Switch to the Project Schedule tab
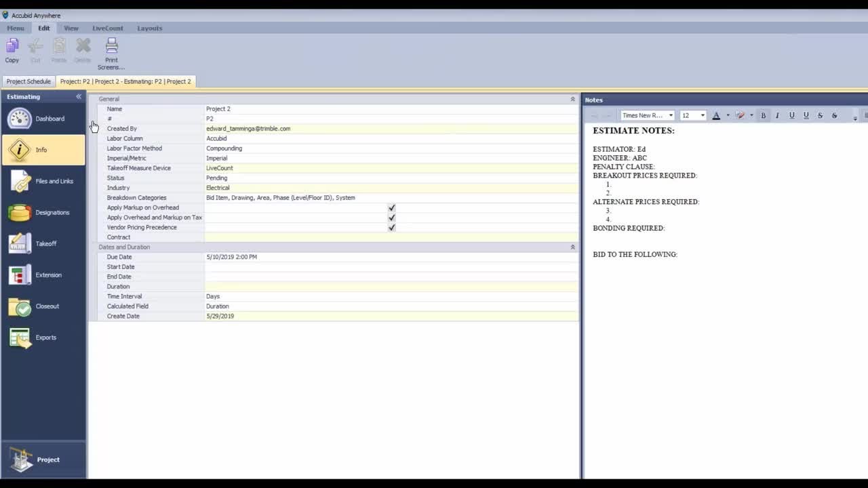This screenshot has height=488, width=868. click(x=28, y=81)
